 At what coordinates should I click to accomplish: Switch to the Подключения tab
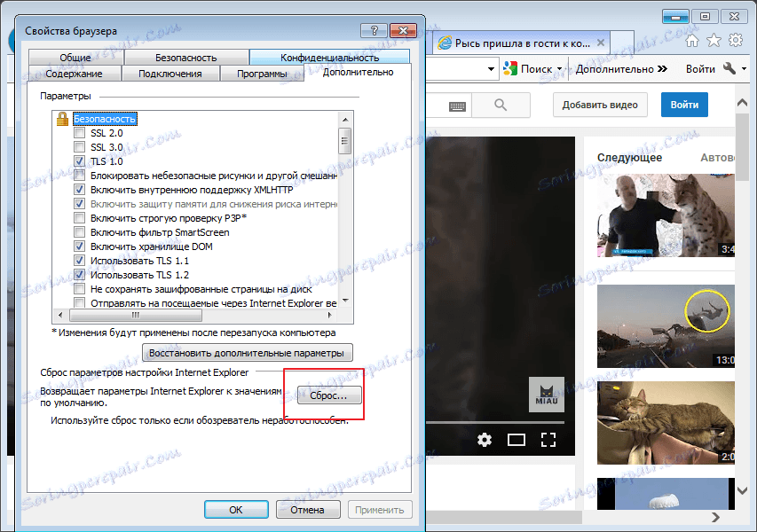click(x=170, y=74)
